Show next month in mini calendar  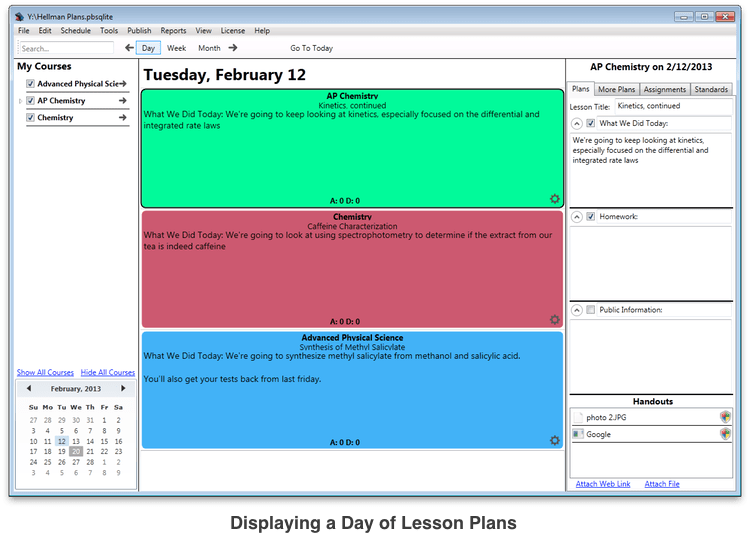(123, 388)
